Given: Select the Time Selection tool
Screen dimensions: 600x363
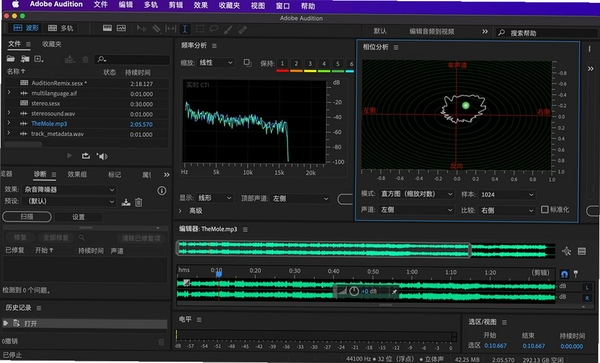Looking at the screenshot, I should coord(185,29).
